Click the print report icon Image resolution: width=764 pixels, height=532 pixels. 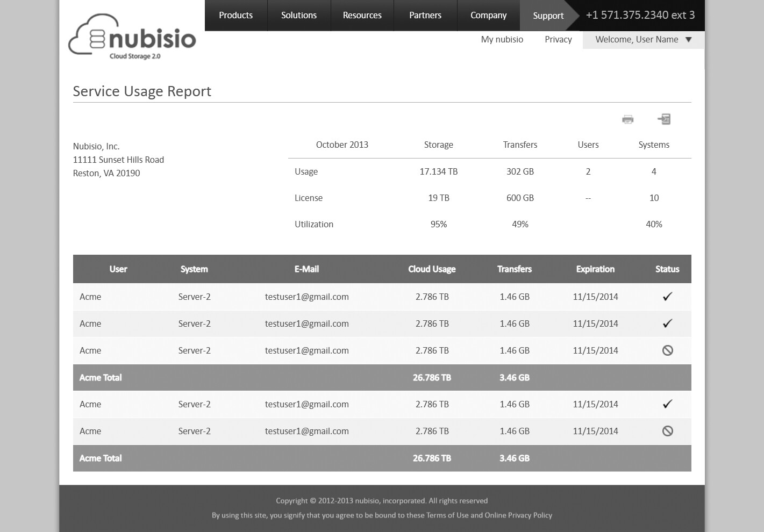627,119
